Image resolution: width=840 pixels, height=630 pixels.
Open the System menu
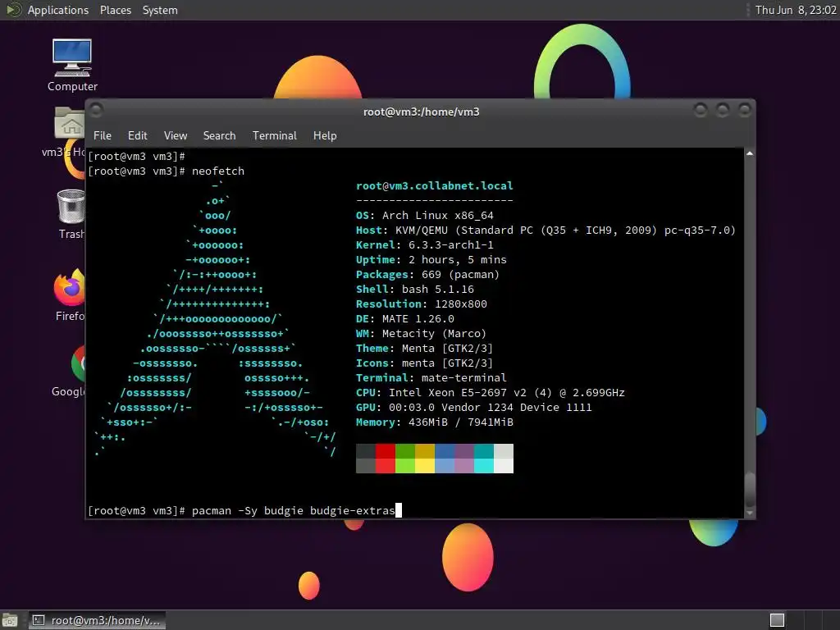click(160, 10)
